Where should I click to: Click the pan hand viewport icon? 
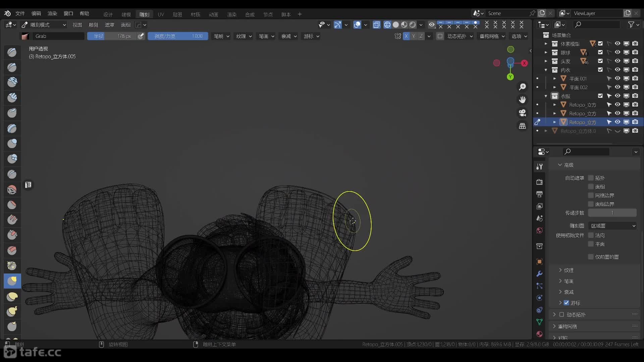coord(522,100)
